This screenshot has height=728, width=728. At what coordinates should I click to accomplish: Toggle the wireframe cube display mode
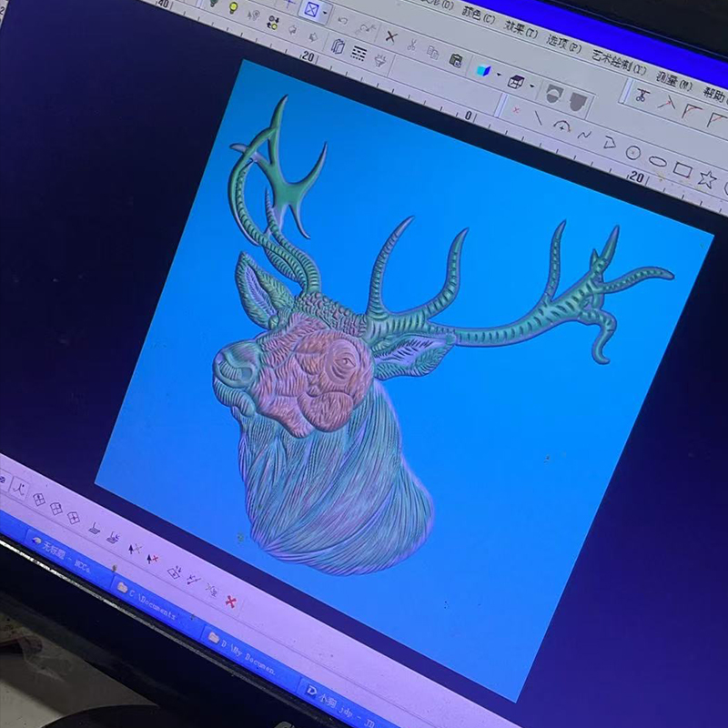(515, 82)
